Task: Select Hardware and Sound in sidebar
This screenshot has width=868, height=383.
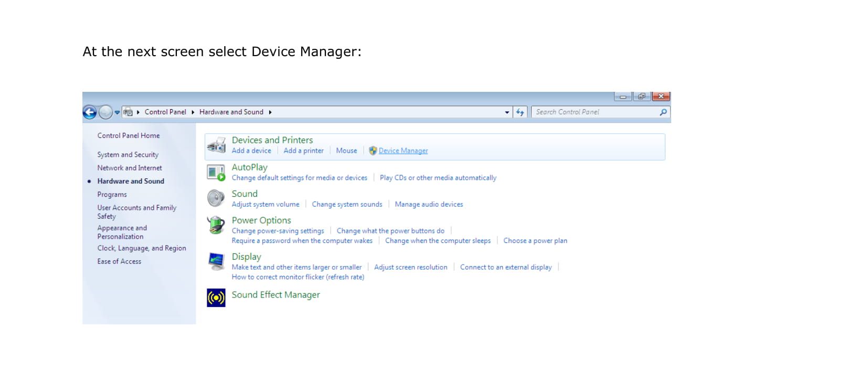Action: 131,181
